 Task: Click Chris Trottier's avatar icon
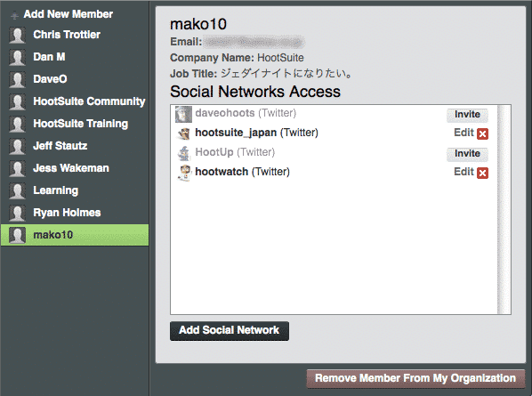point(17,35)
